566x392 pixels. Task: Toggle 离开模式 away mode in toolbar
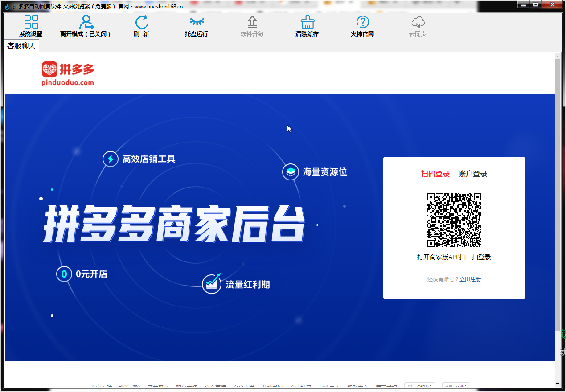86,22
